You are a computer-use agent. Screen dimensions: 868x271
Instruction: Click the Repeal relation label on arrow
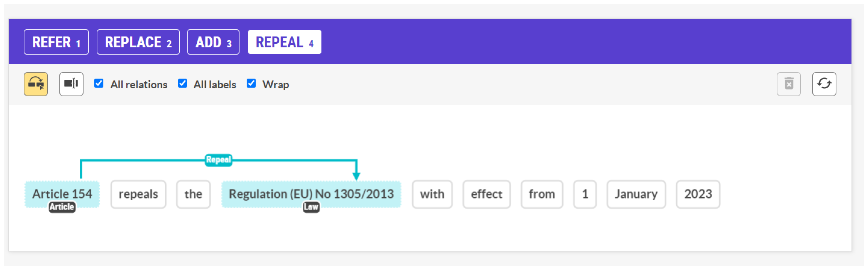click(x=218, y=160)
